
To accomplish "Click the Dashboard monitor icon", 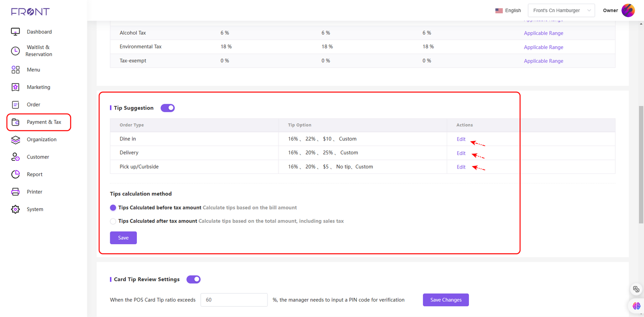I will (15, 32).
